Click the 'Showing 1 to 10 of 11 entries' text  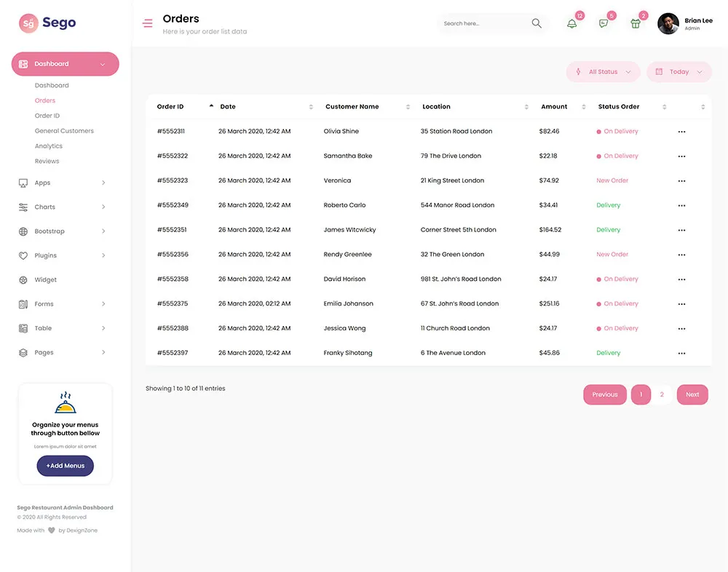tap(185, 389)
